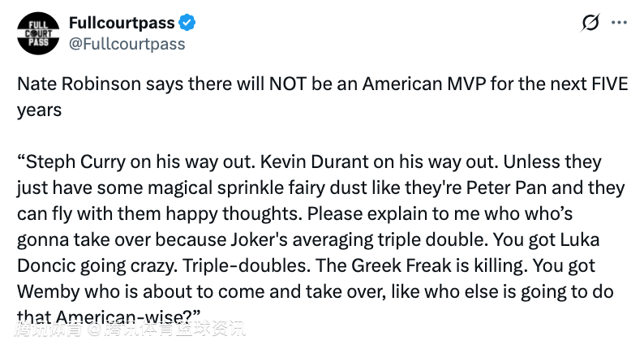Click the @Fullcourtpass handle
This screenshot has height=349, width=644.
[127, 44]
